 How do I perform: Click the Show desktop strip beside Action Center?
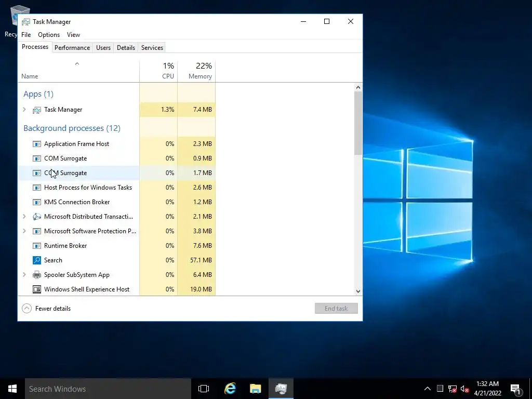(530, 389)
